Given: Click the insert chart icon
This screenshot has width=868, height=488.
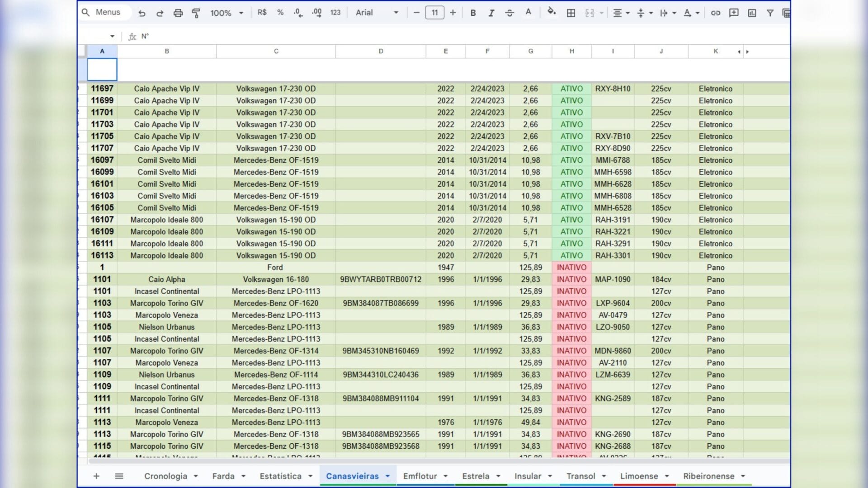Looking at the screenshot, I should click(752, 13).
